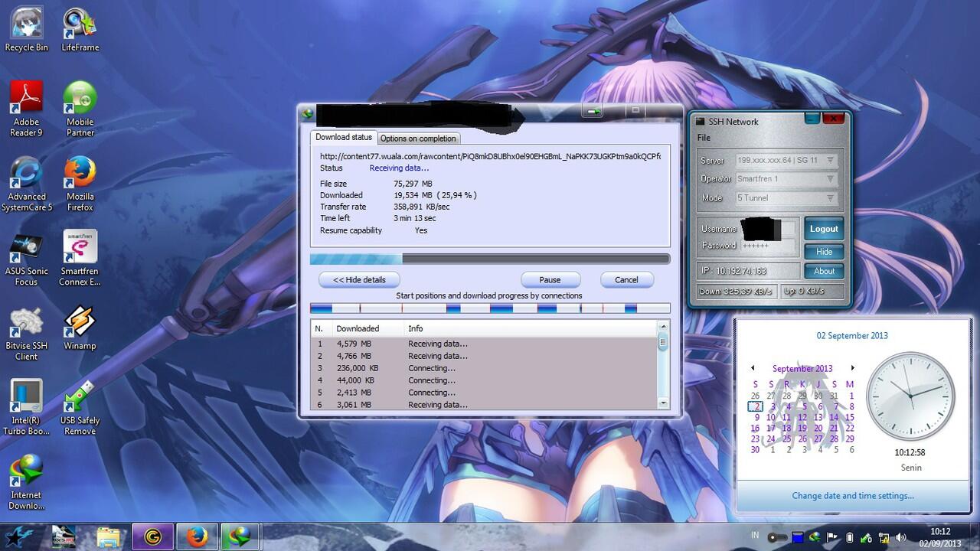Click the About button in SSH Network
The image size is (980, 551).
(824, 271)
